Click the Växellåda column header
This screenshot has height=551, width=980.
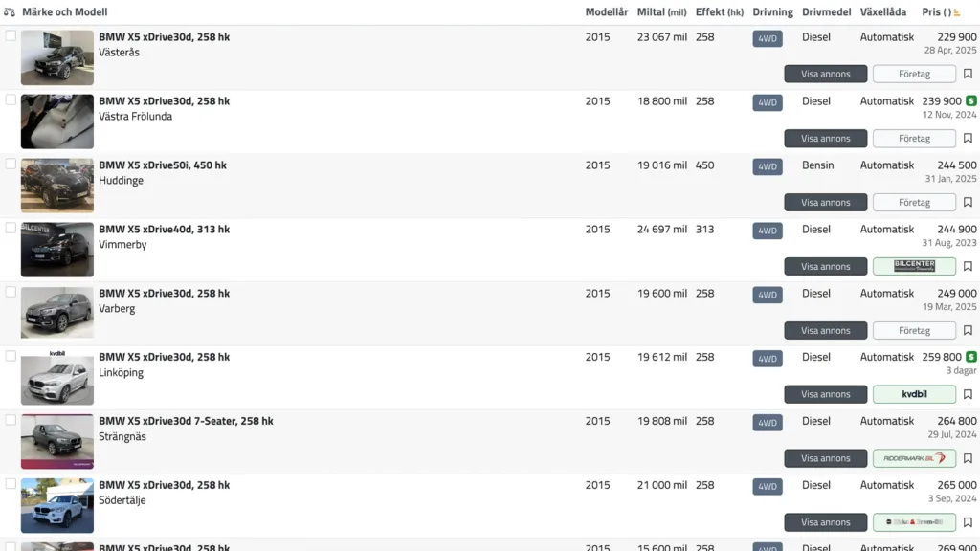click(882, 11)
